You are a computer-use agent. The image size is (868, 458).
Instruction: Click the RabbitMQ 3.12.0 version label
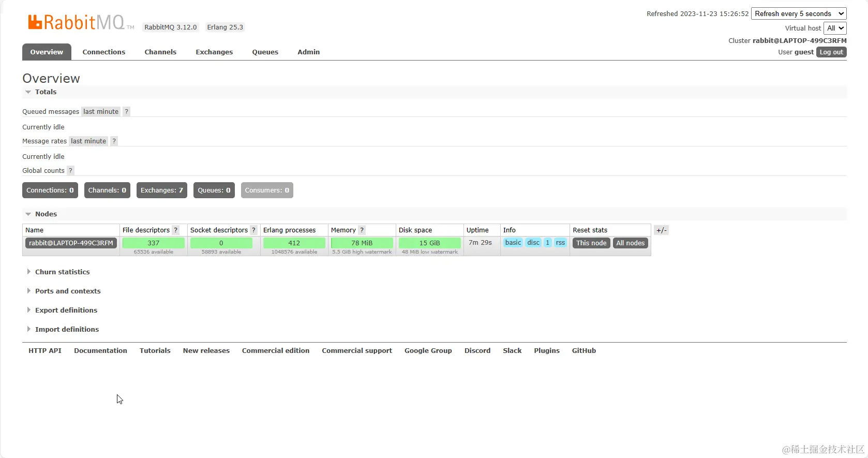point(171,27)
